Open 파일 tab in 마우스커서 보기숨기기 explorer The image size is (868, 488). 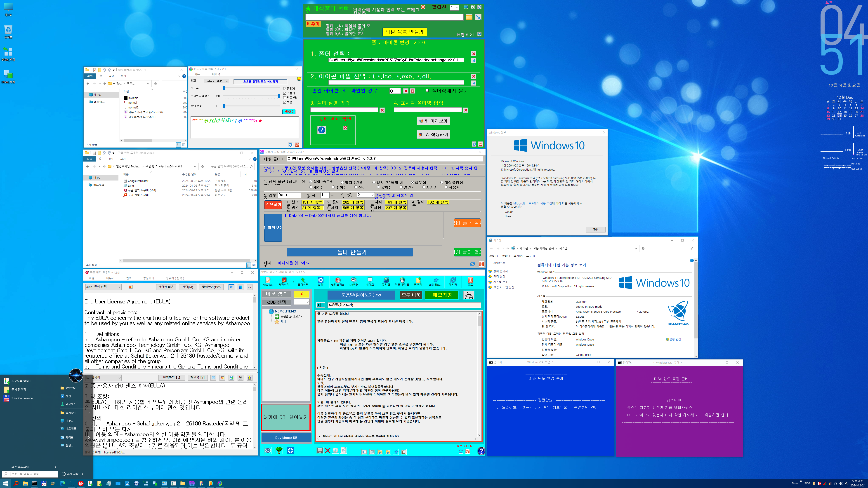(90, 76)
